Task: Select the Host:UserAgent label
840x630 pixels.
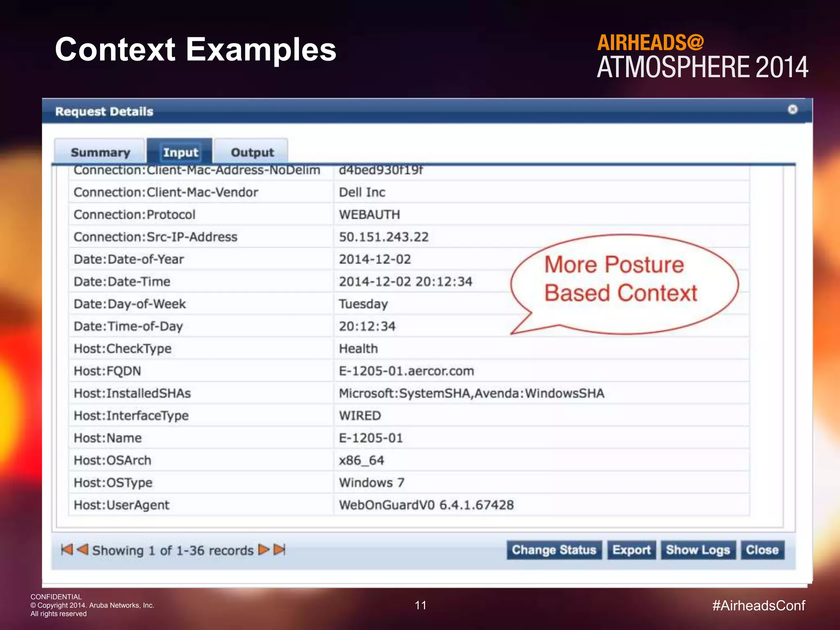Action: [x=121, y=505]
